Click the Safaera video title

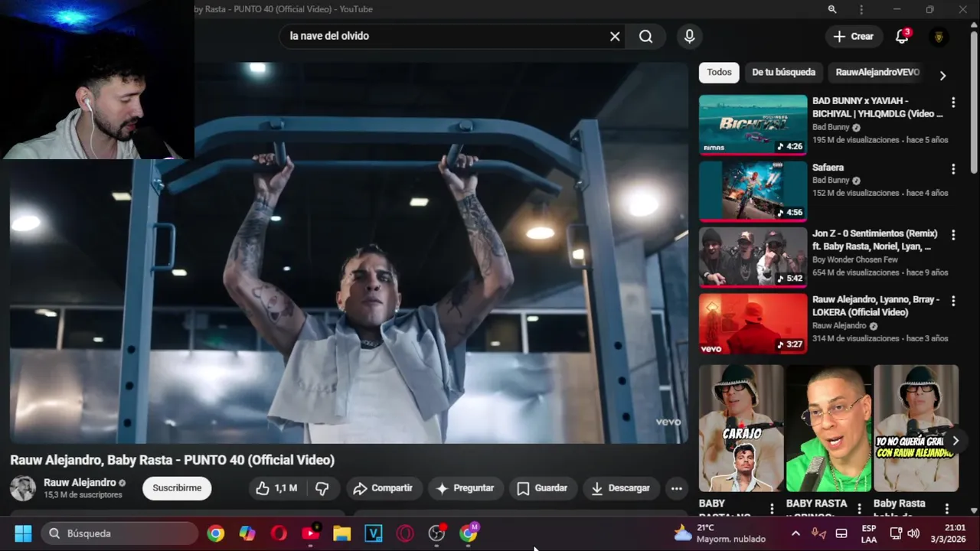click(x=828, y=168)
